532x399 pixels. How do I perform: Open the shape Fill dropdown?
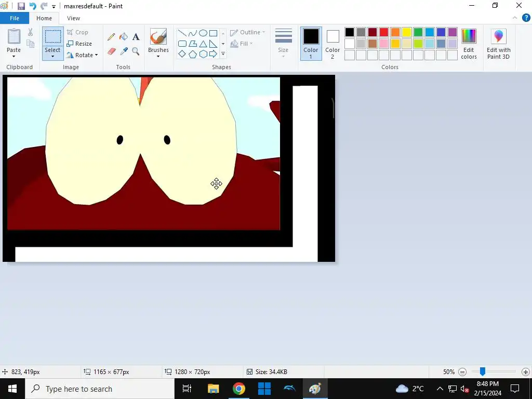(241, 44)
